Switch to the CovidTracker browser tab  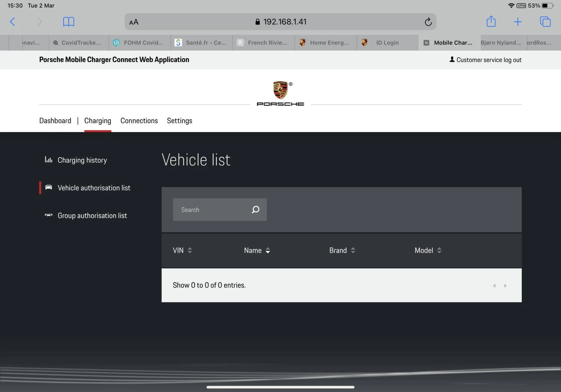coord(79,43)
